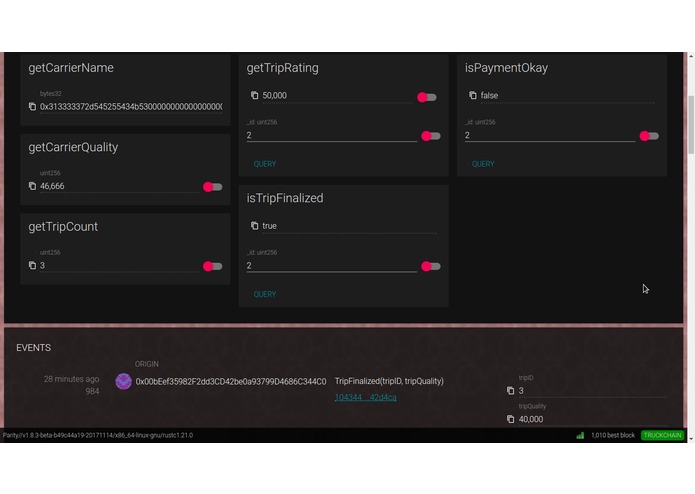Copy the event tripID value 3
Viewport: 695px width, 494px height.
tap(511, 390)
